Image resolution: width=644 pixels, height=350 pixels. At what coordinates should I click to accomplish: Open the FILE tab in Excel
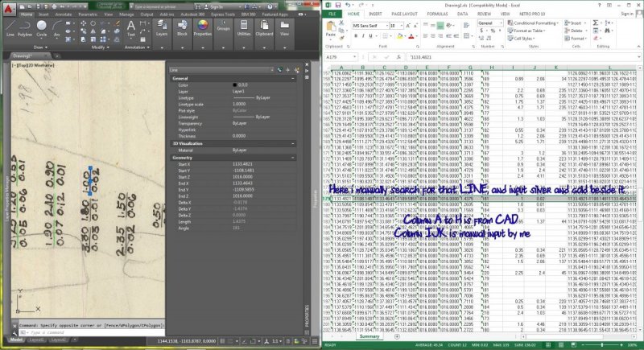pos(332,14)
